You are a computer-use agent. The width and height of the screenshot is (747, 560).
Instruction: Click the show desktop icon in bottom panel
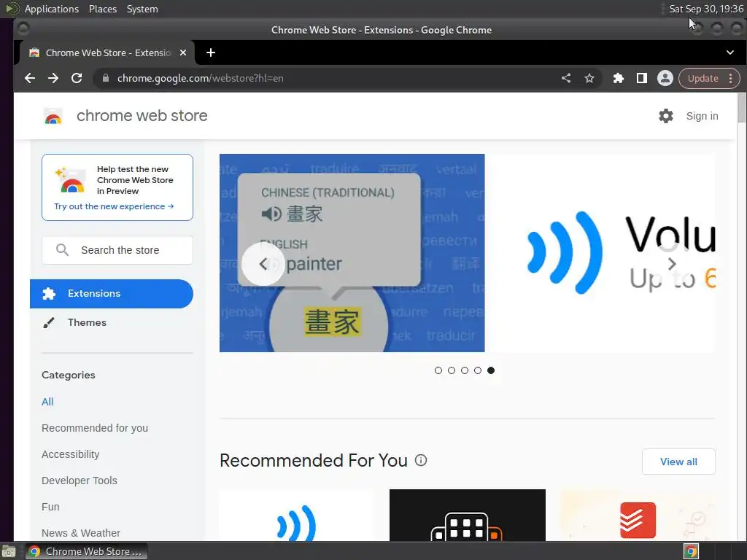pos(9,551)
